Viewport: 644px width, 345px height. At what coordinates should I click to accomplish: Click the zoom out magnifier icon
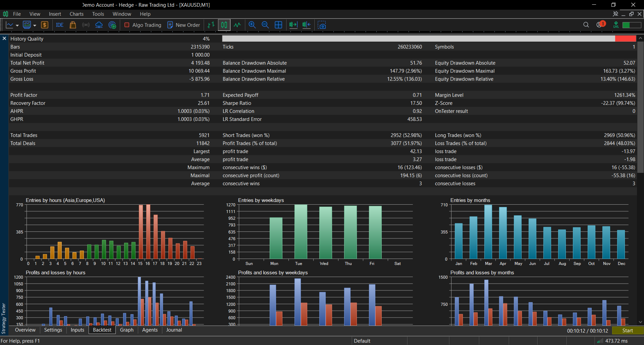coord(265,25)
